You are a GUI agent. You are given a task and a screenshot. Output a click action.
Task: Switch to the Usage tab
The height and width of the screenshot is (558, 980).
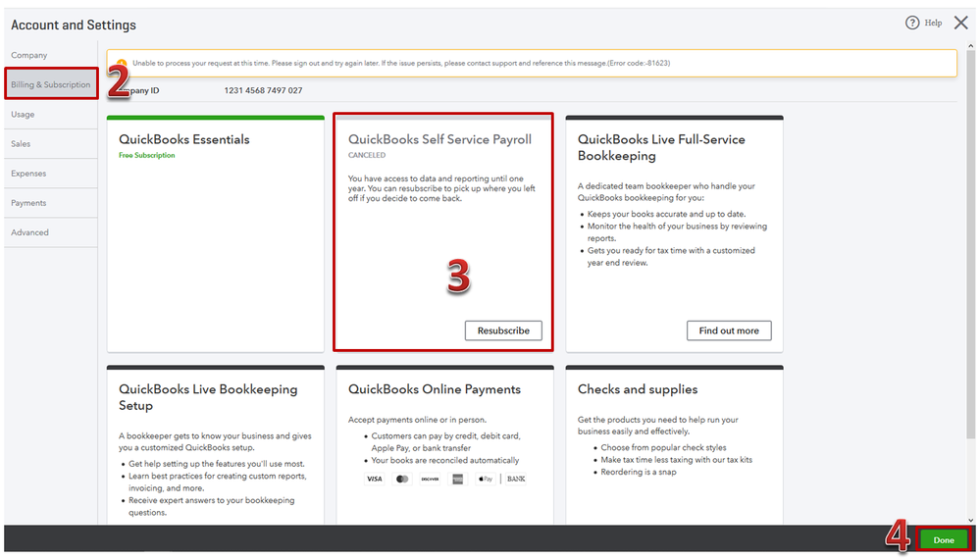(23, 115)
